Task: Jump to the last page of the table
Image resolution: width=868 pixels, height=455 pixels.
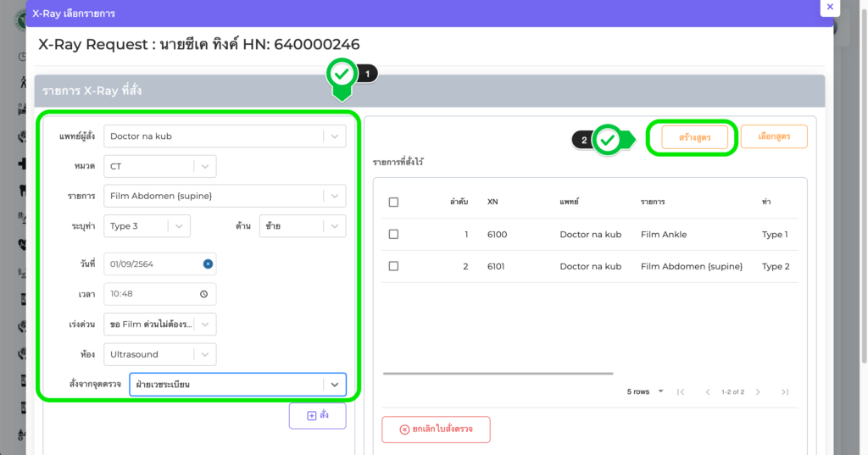Action: tap(785, 392)
